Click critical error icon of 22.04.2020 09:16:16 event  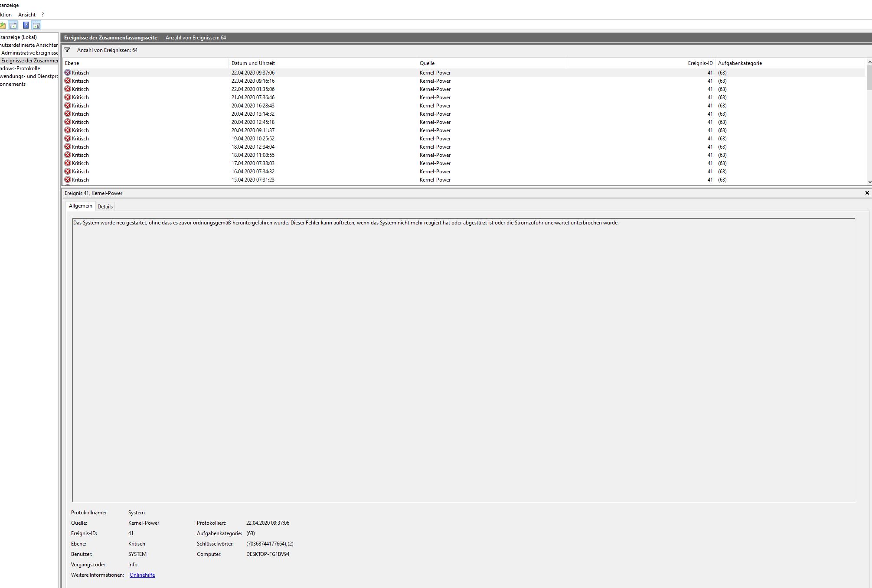(x=68, y=81)
